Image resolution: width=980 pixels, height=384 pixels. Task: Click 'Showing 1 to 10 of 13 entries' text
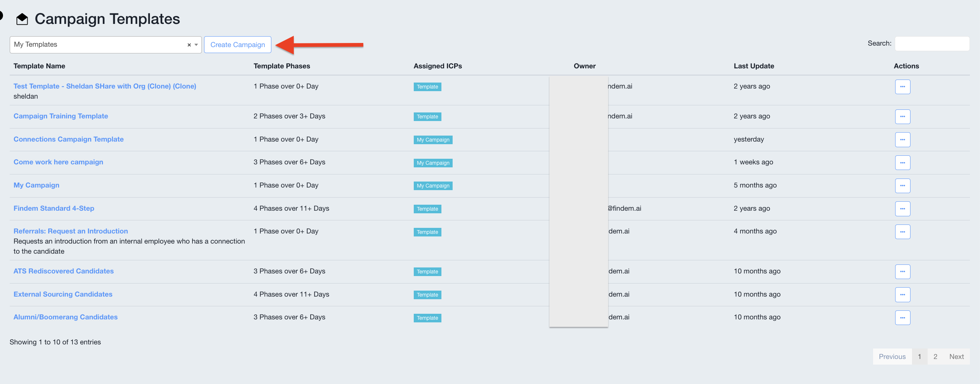(x=55, y=342)
